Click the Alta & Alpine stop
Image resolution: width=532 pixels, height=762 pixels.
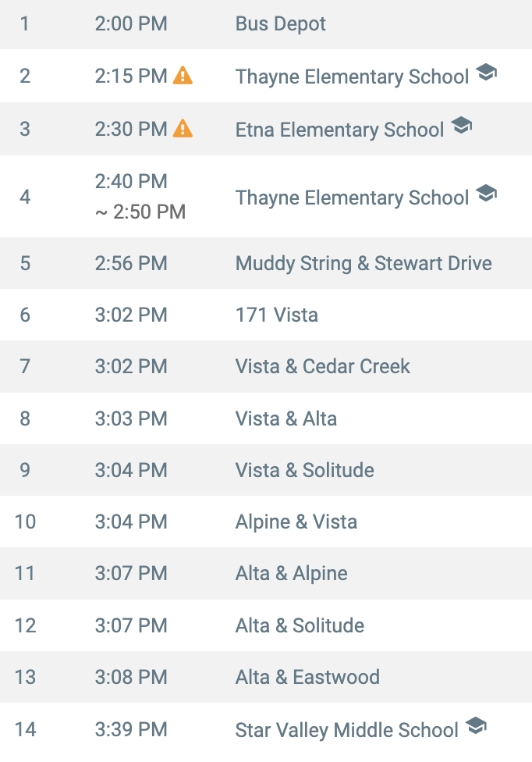click(266, 573)
